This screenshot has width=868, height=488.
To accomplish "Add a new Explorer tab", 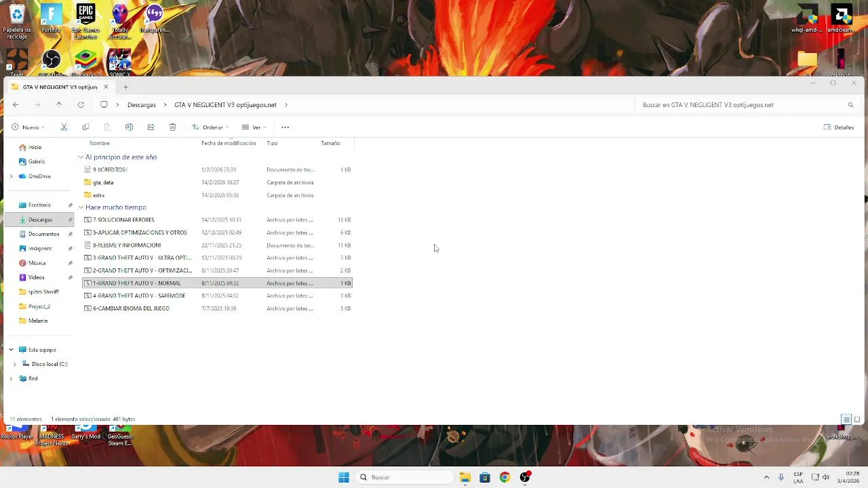I will [125, 87].
